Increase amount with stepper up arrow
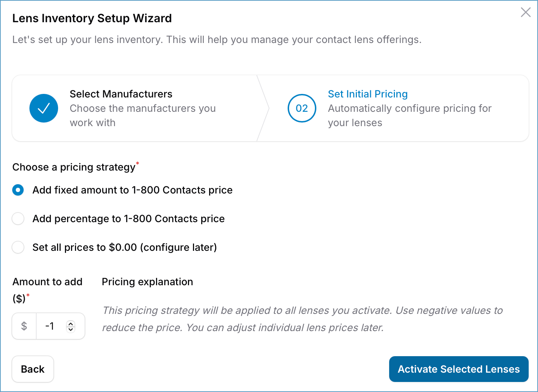538x392 pixels. pos(71,323)
